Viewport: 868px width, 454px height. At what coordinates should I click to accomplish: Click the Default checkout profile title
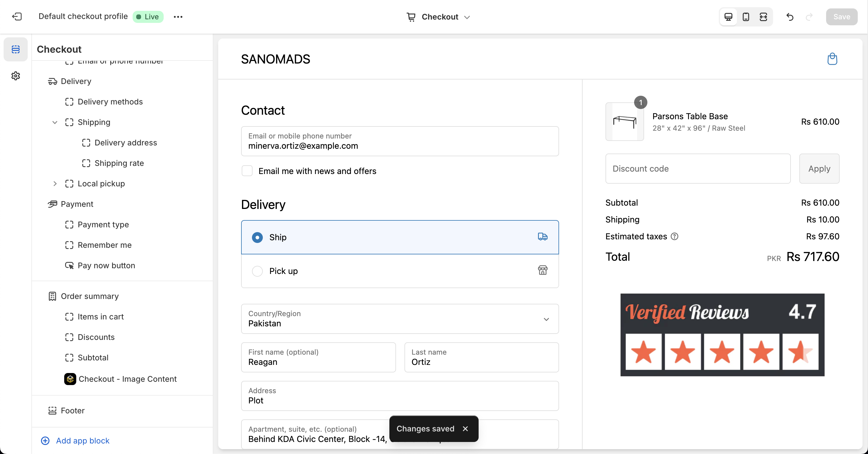coord(83,17)
